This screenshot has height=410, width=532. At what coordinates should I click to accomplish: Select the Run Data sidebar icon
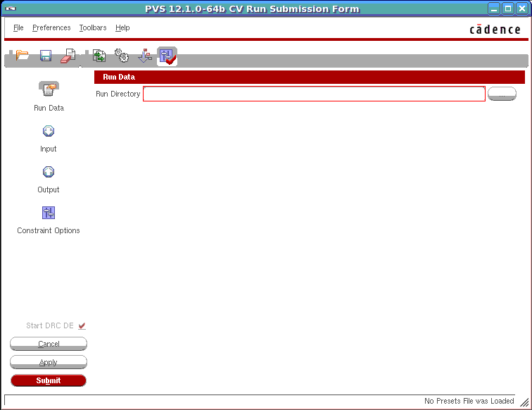click(49, 89)
